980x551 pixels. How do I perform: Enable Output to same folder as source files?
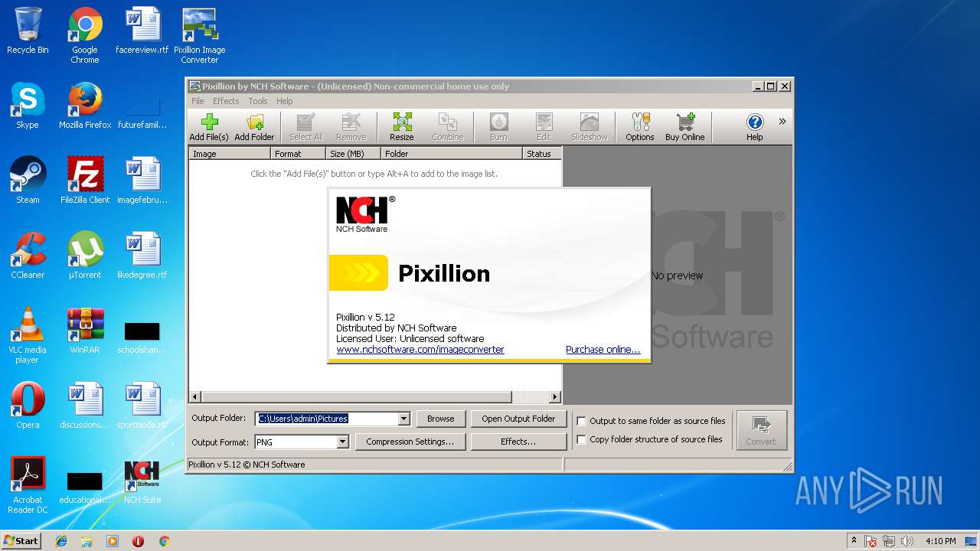point(581,421)
